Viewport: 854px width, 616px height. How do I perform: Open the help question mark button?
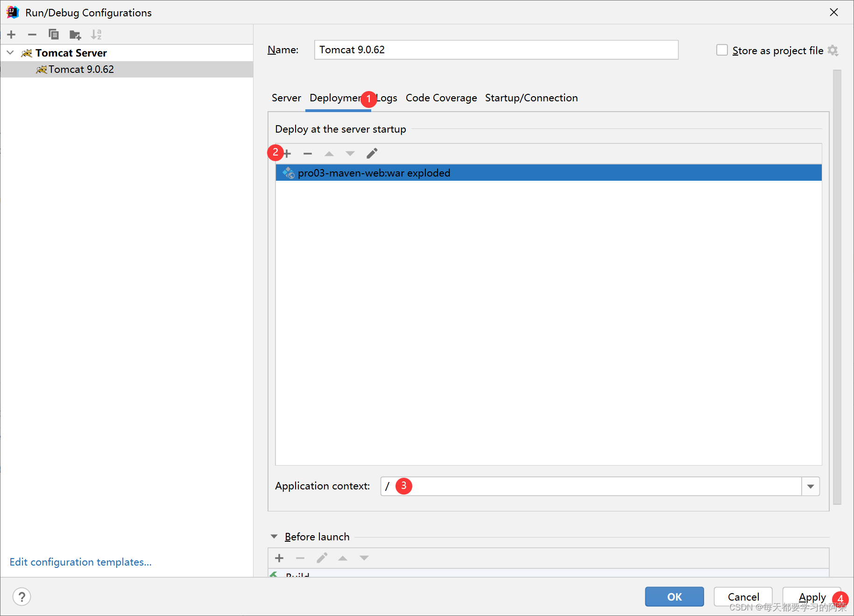pyautogui.click(x=21, y=596)
